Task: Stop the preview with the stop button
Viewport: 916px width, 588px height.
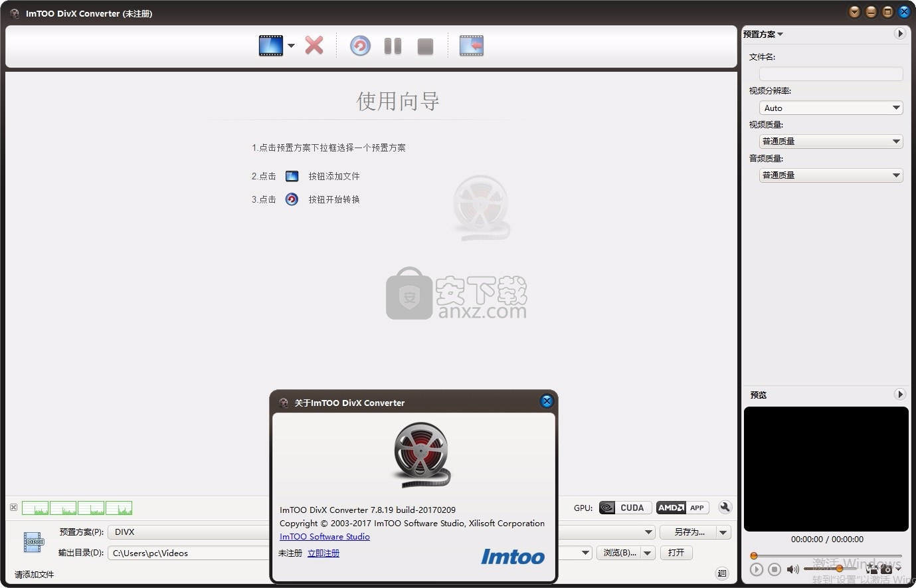Action: coord(774,569)
